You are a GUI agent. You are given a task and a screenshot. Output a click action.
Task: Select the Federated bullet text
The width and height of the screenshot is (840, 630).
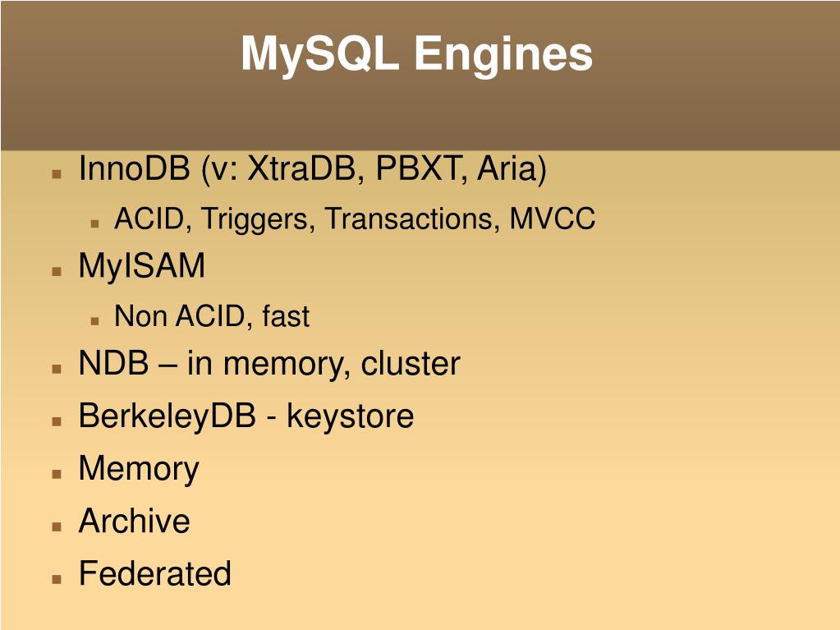tap(155, 573)
